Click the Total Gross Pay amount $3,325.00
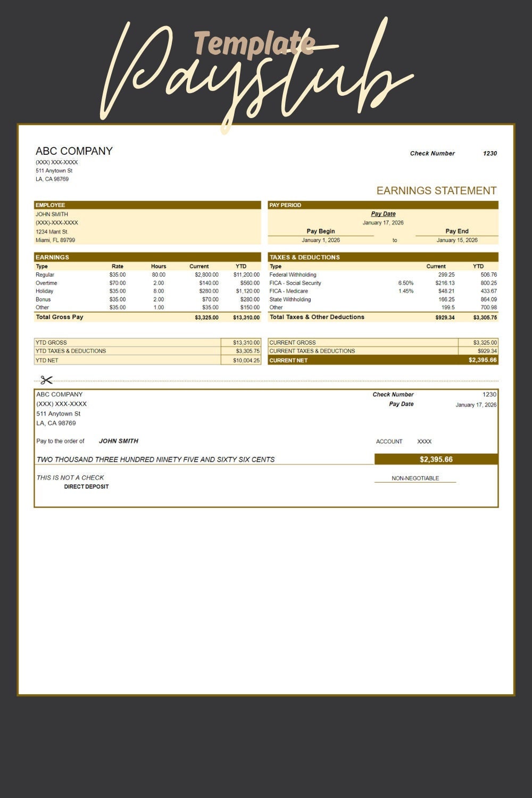This screenshot has height=798, width=532. (x=206, y=317)
